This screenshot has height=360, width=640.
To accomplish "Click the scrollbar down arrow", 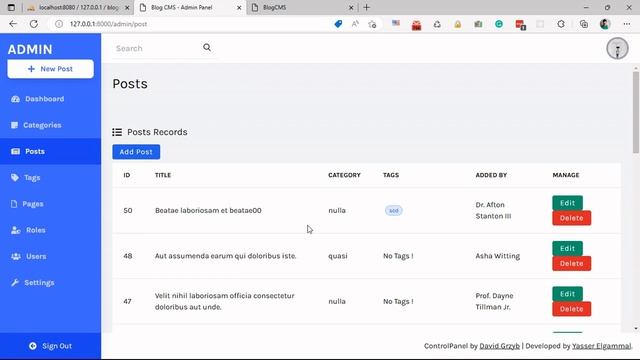I will (x=636, y=329).
